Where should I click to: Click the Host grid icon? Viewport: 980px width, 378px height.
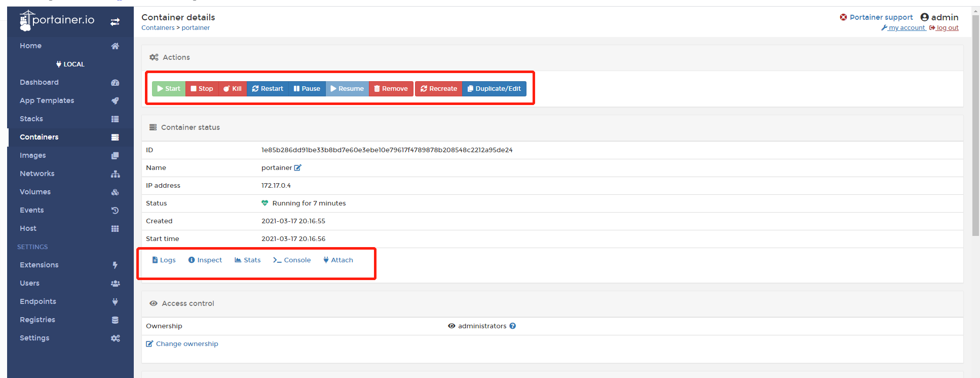(115, 228)
